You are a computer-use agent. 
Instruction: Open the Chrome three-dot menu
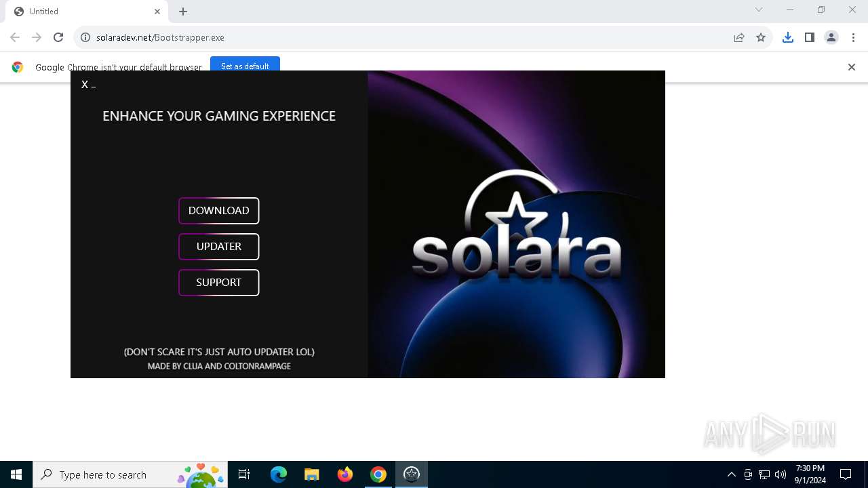[852, 37]
